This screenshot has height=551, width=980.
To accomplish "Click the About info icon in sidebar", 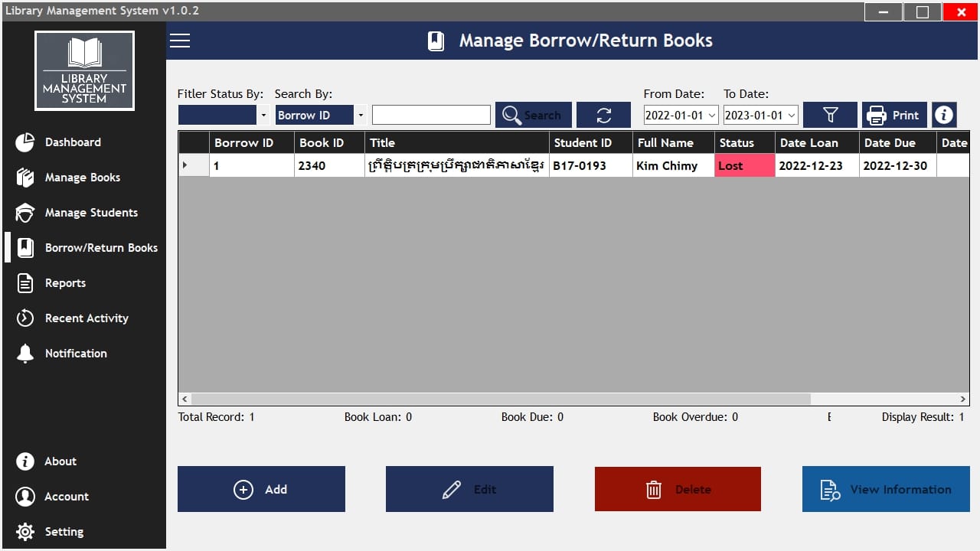I will coord(25,461).
